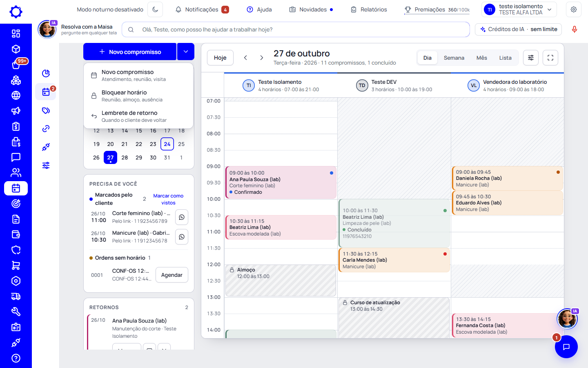Viewport: 588px width, 368px height.
Task: Click the microphone voice input icon
Action: tap(574, 29)
